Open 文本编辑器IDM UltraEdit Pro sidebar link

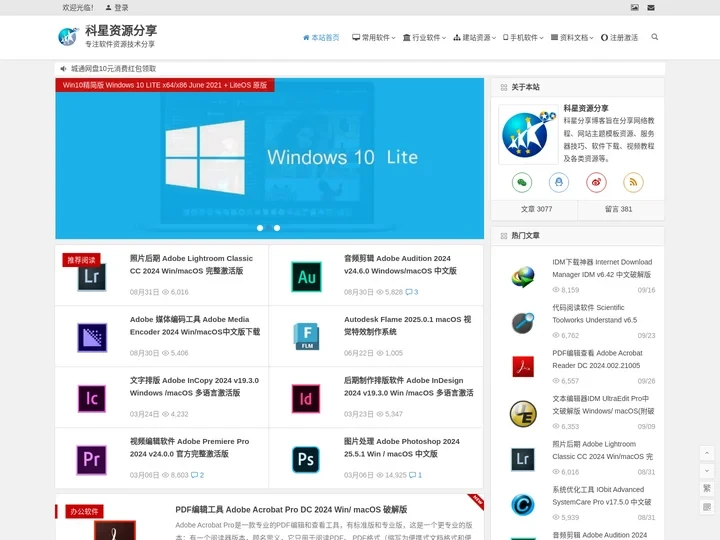point(603,405)
